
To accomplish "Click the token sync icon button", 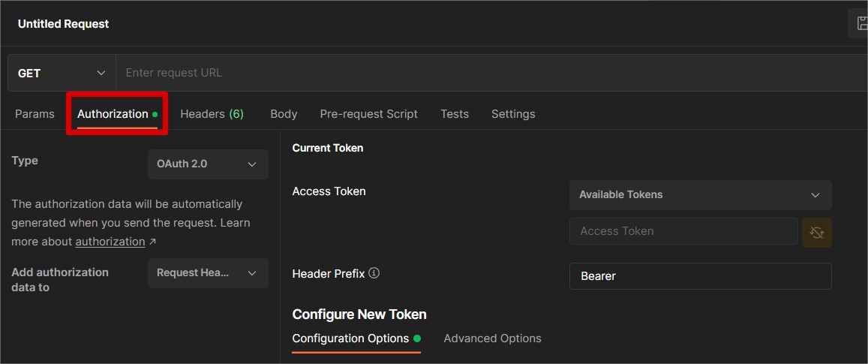I will coord(817,232).
